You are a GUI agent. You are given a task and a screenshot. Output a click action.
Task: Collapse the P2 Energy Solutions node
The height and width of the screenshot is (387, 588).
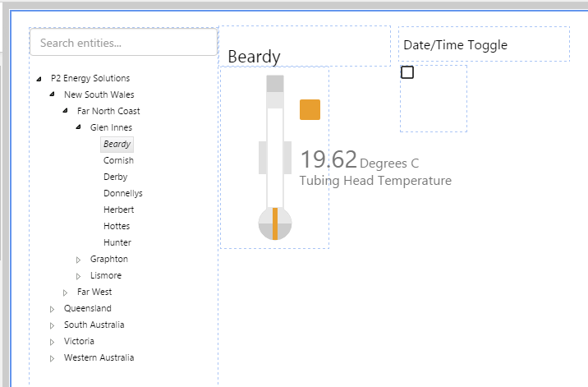click(x=39, y=79)
